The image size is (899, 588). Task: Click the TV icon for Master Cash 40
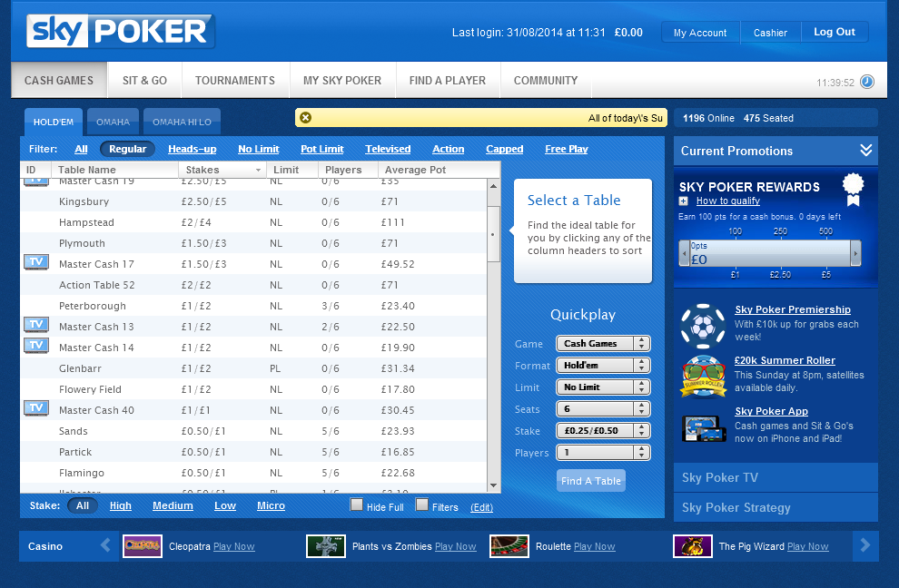(35, 408)
